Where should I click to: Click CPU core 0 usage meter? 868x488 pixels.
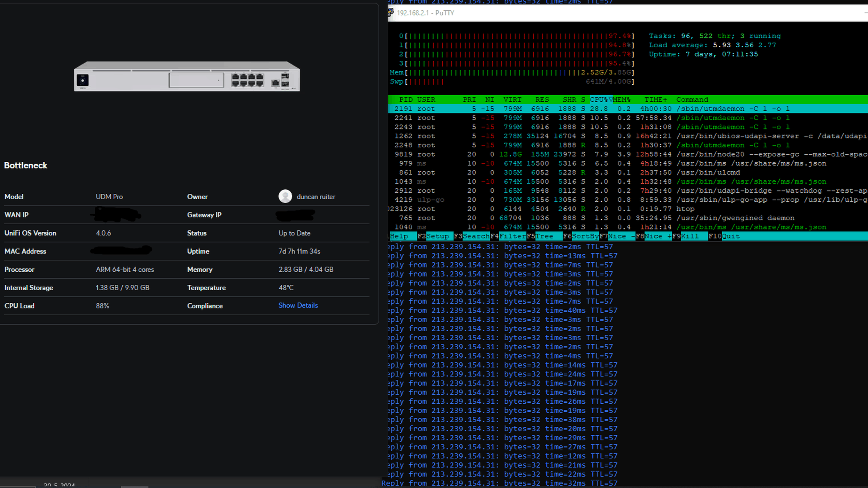click(x=517, y=36)
